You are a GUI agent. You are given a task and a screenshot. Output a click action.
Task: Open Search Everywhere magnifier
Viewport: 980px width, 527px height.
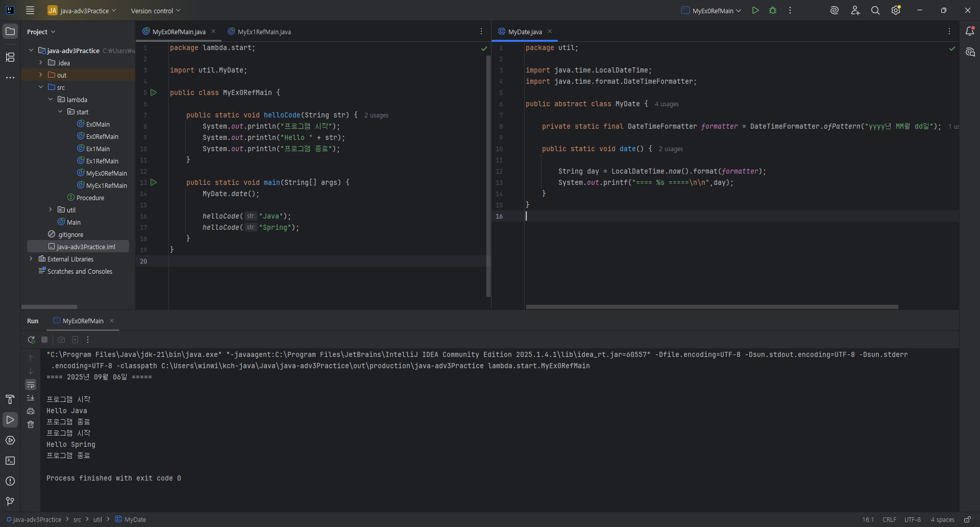[x=875, y=10]
